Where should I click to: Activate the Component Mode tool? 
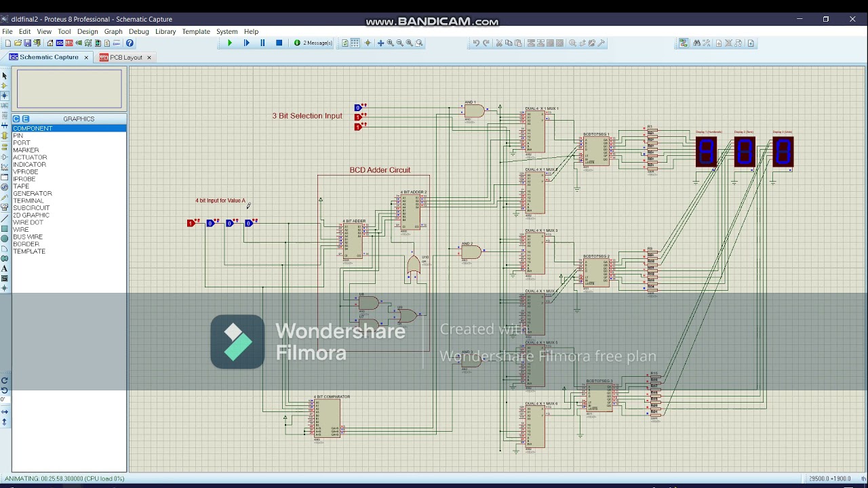[4, 86]
